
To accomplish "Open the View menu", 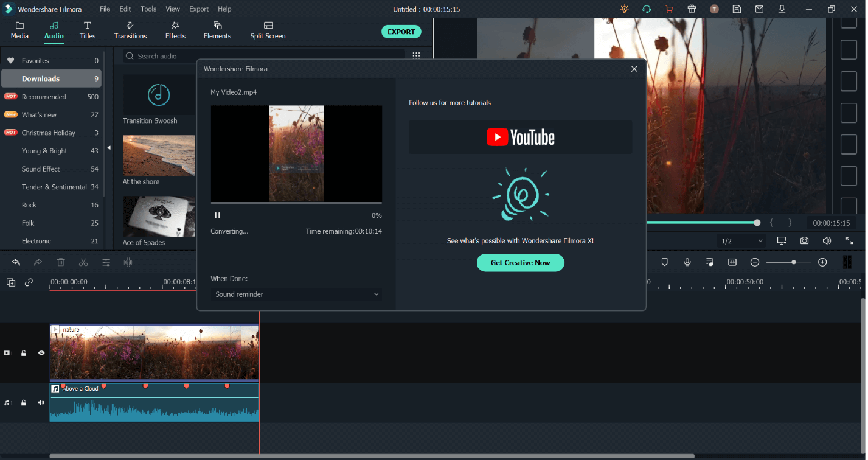I will coord(173,9).
